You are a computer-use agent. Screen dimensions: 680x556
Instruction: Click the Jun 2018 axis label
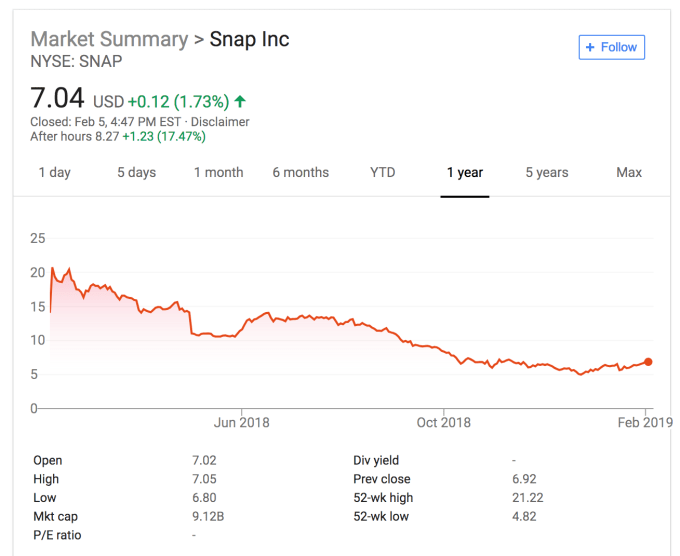click(241, 423)
